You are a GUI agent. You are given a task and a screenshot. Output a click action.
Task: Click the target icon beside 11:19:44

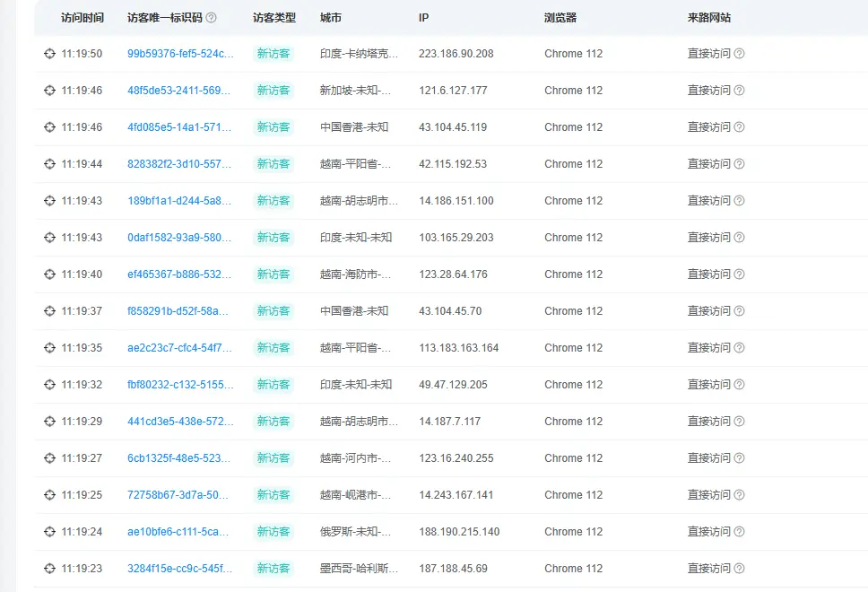[x=50, y=164]
